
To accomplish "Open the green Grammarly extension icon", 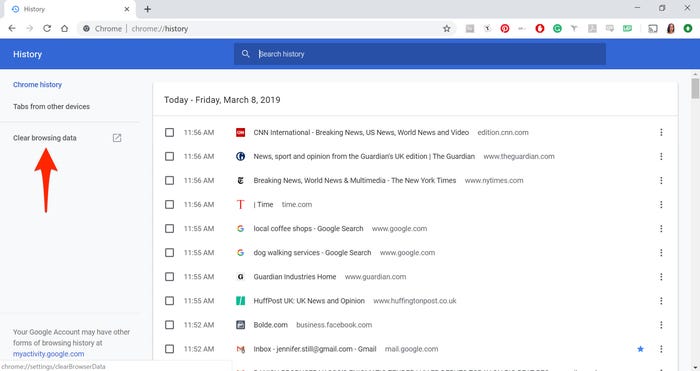I will (557, 29).
